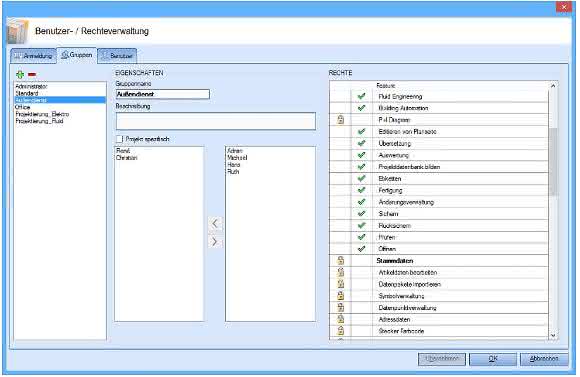Click the lock icon for Stammdaten
This screenshot has width=580, height=377.
[341, 260]
